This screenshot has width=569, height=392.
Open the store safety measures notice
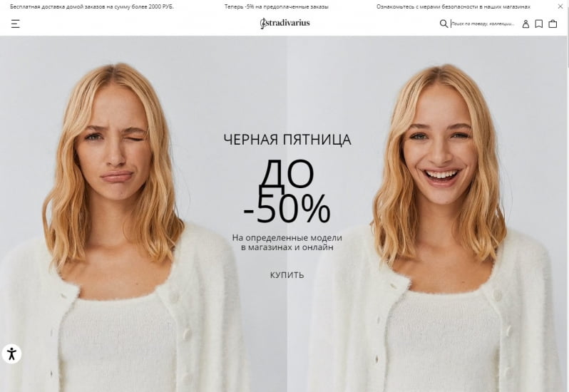pyautogui.click(x=453, y=6)
